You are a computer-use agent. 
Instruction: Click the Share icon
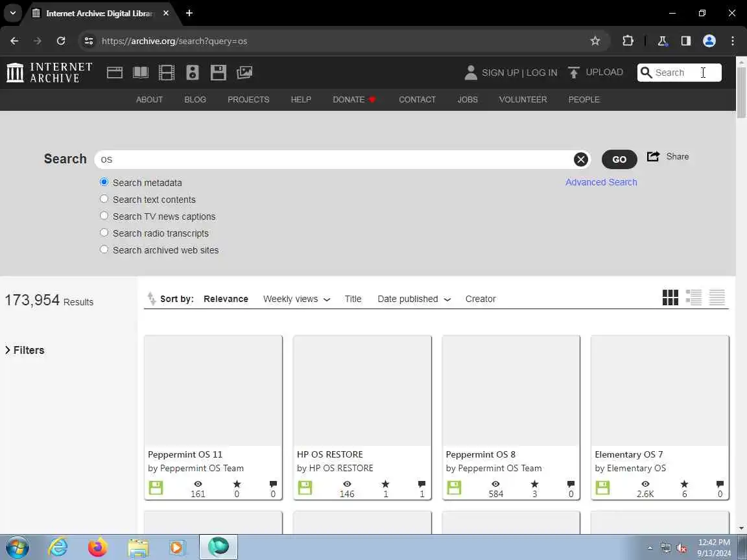(653, 156)
